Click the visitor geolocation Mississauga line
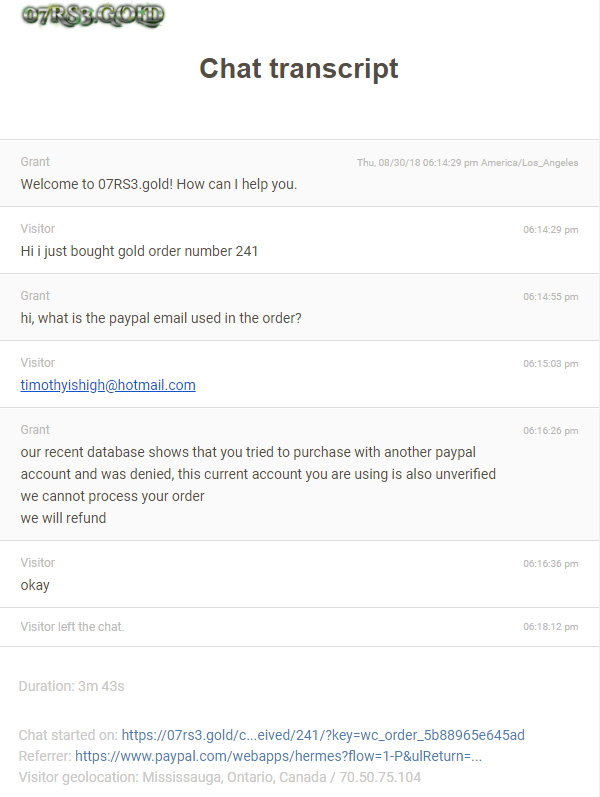 click(x=220, y=777)
